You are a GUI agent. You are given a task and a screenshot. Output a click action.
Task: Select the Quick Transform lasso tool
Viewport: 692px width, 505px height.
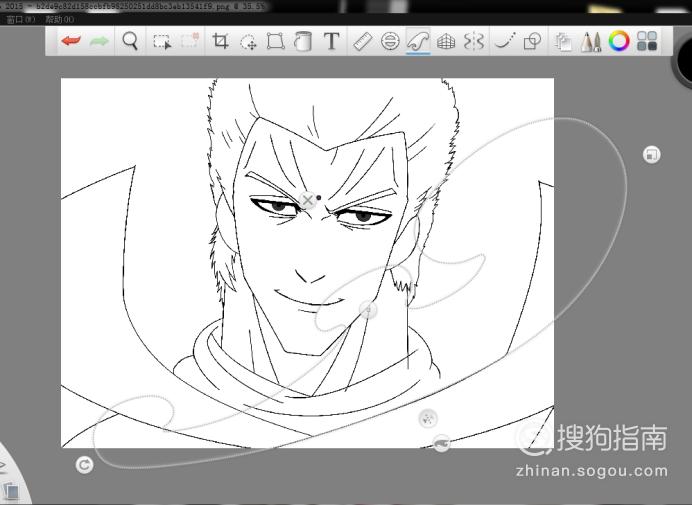[x=248, y=42]
